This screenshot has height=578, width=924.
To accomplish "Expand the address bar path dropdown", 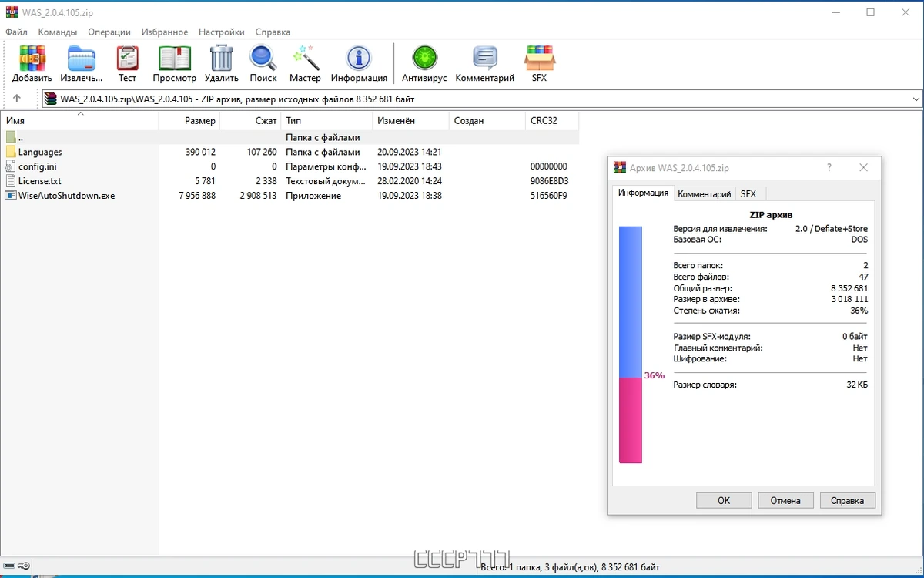I will [916, 99].
